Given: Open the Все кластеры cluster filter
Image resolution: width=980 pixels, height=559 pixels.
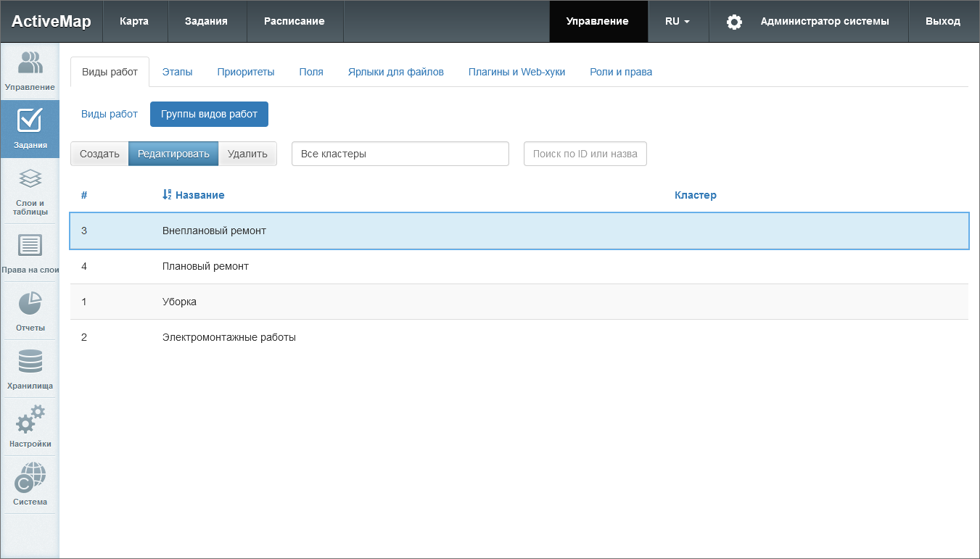Looking at the screenshot, I should 400,154.
